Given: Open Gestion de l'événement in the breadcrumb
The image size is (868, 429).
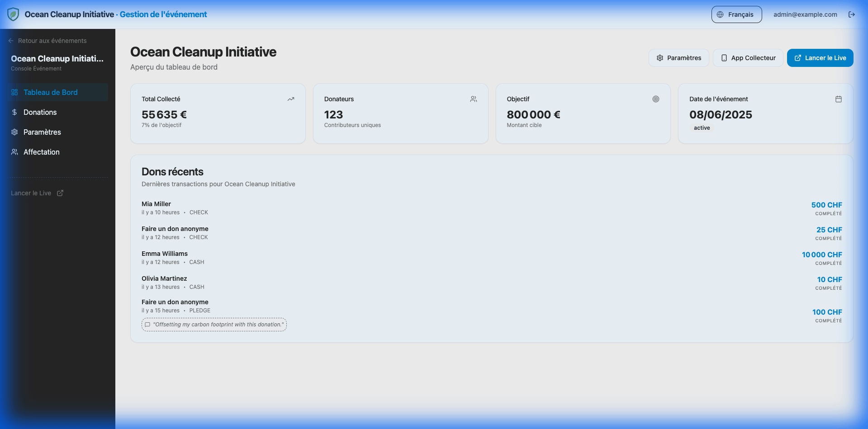Looking at the screenshot, I should [x=163, y=14].
